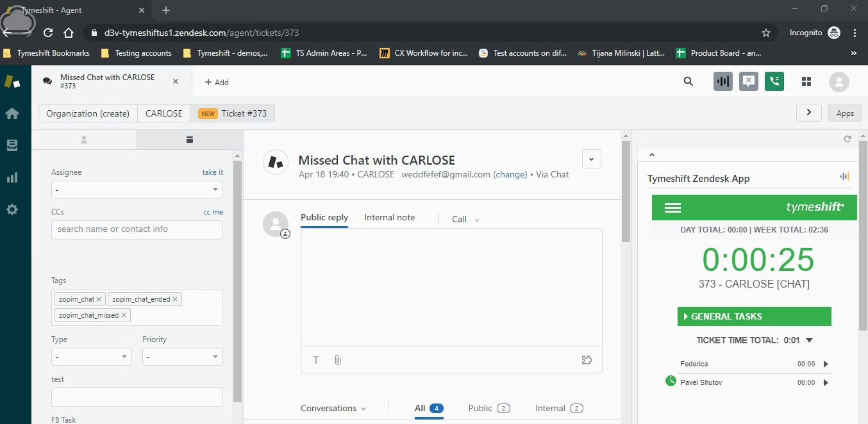Click the next ticket arrow button
Viewport: 868px width, 424px height.
point(809,112)
